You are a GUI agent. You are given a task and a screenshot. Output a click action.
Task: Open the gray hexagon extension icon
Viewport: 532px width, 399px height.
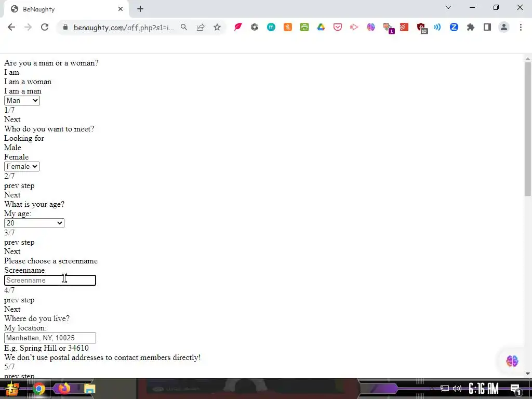coord(255,27)
